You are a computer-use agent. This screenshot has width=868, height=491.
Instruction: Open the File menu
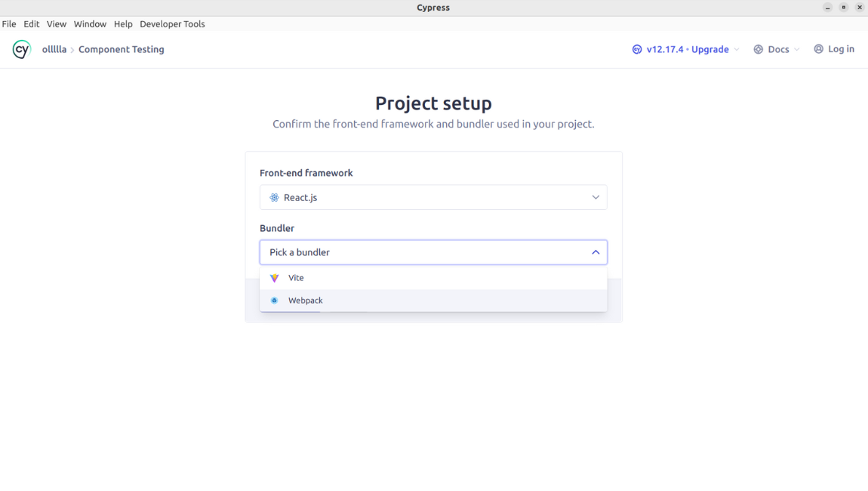[x=9, y=23]
